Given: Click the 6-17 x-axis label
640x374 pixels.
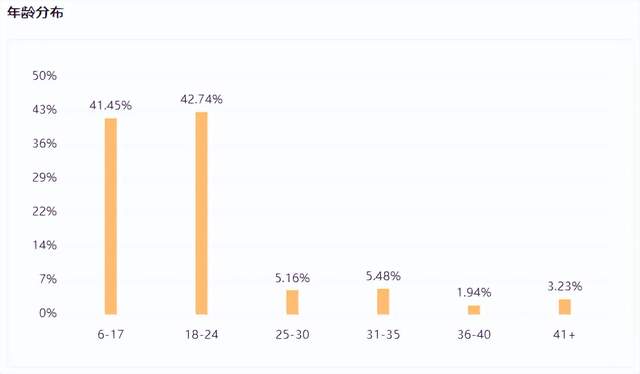Looking at the screenshot, I should pos(111,334).
